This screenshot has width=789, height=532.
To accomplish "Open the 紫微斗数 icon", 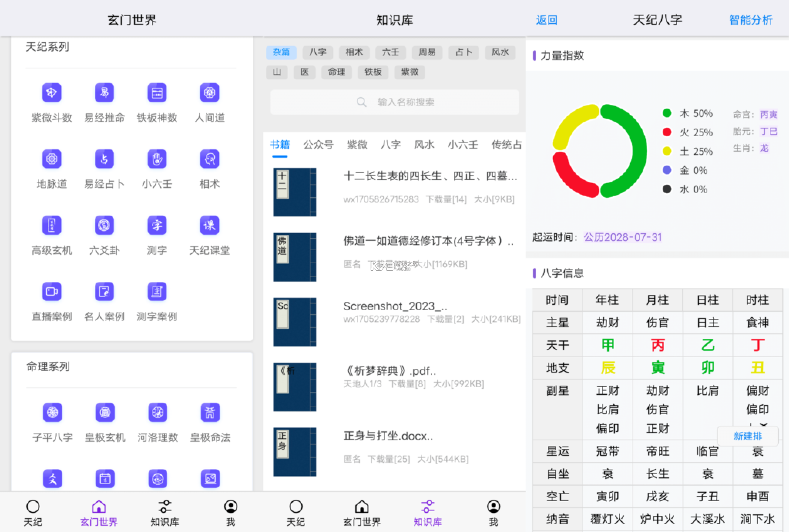I will [x=52, y=93].
